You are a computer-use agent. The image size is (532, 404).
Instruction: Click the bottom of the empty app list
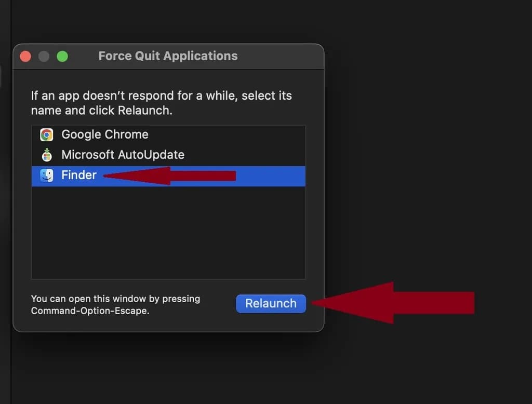[x=168, y=270]
